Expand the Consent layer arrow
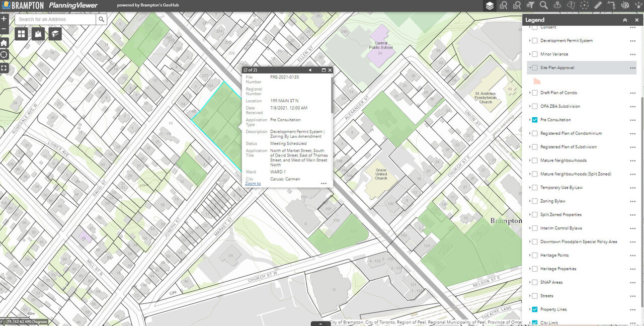Screen dimensions: 644x326 529,27
